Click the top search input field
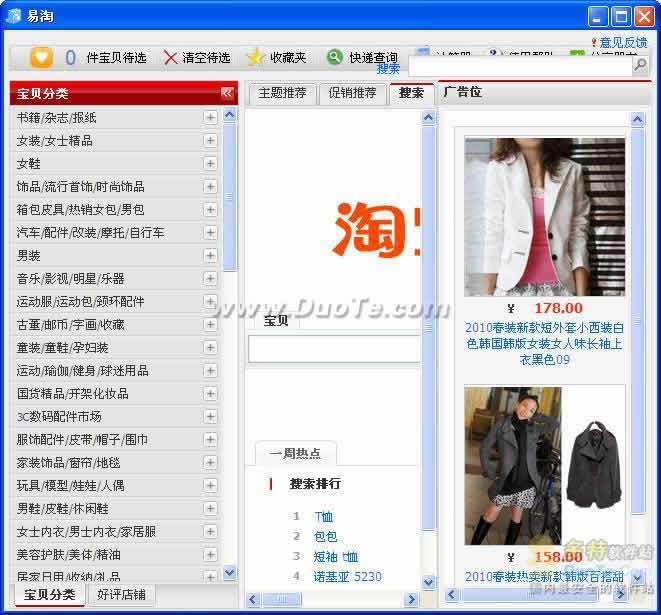 point(518,65)
